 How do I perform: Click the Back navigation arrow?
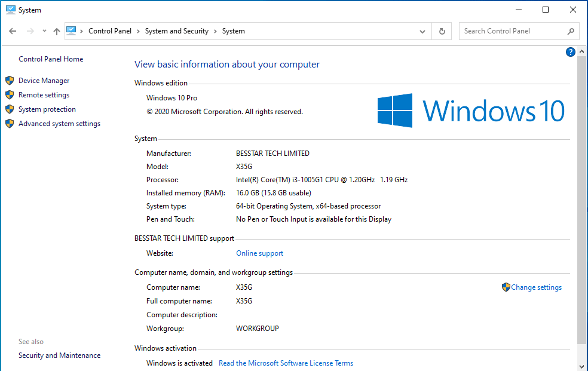pos(13,31)
